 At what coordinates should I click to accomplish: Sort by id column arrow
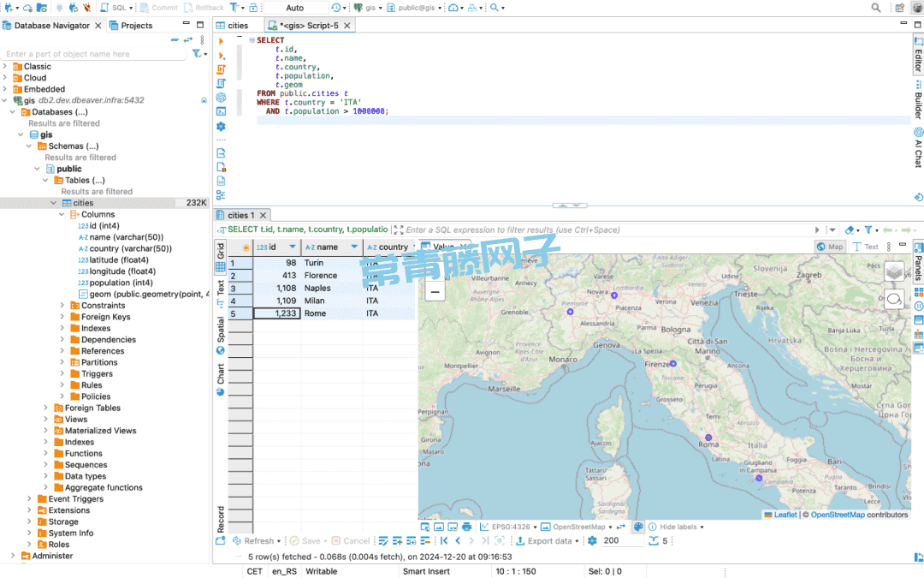click(x=293, y=247)
